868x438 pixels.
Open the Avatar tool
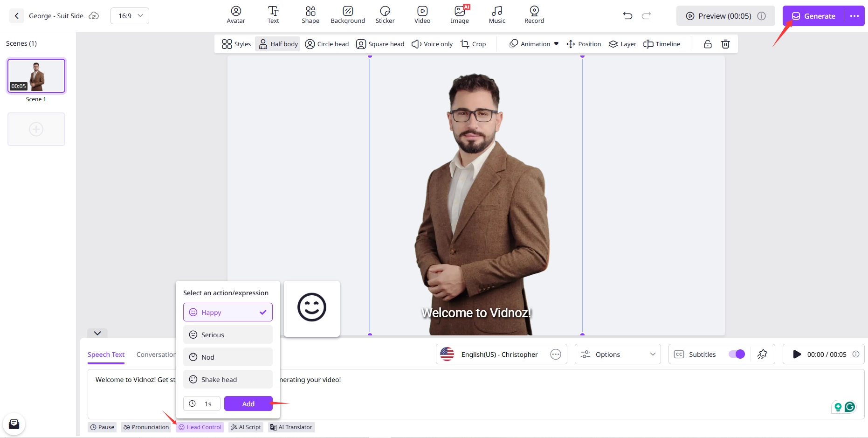coord(236,15)
